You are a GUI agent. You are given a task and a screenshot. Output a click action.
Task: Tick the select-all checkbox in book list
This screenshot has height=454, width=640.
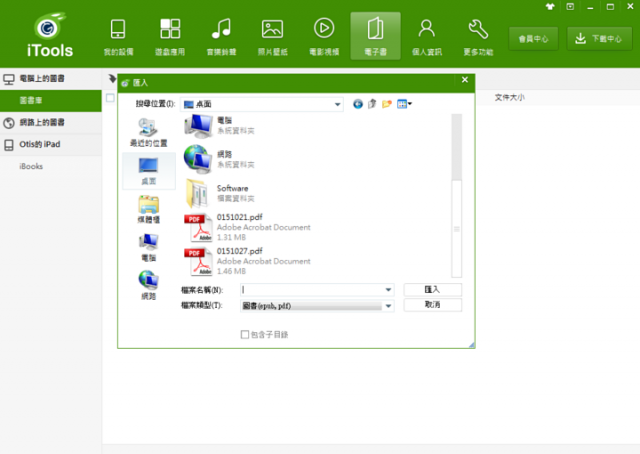point(110,98)
